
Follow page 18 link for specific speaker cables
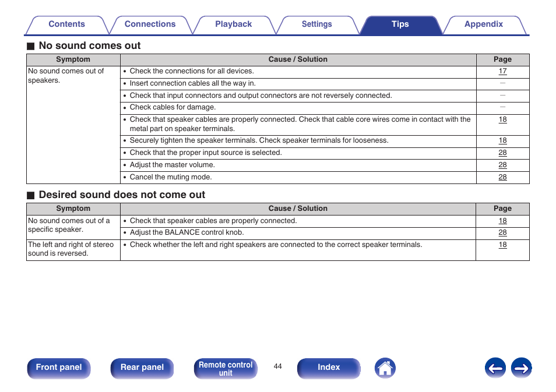502,221
